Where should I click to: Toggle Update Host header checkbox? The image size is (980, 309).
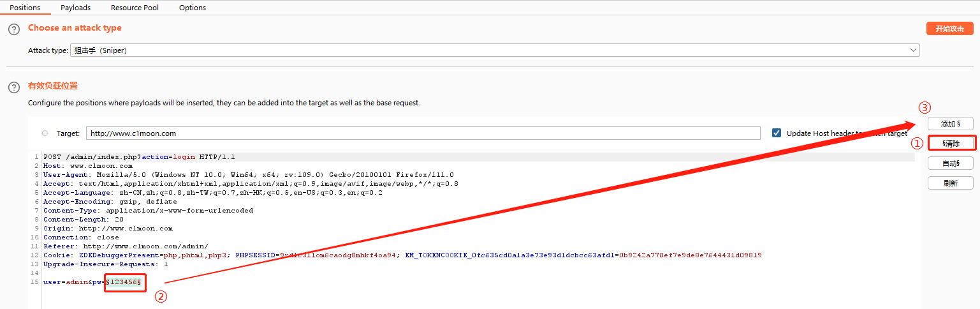[x=776, y=133]
